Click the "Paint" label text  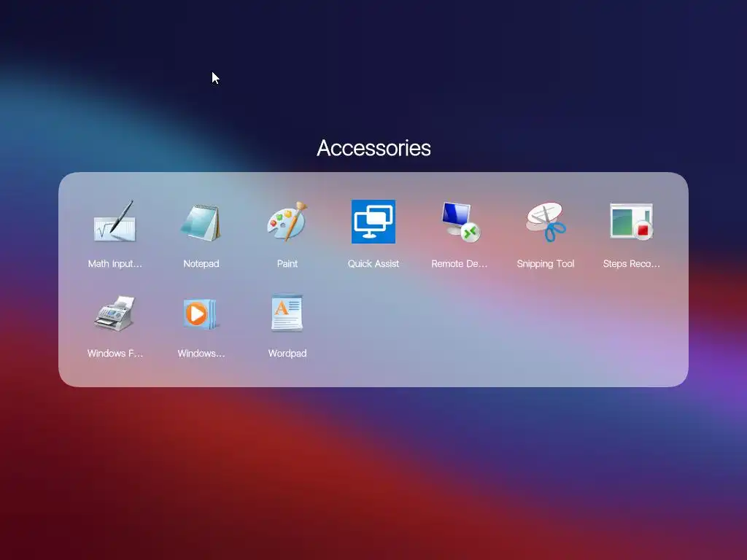coord(287,263)
